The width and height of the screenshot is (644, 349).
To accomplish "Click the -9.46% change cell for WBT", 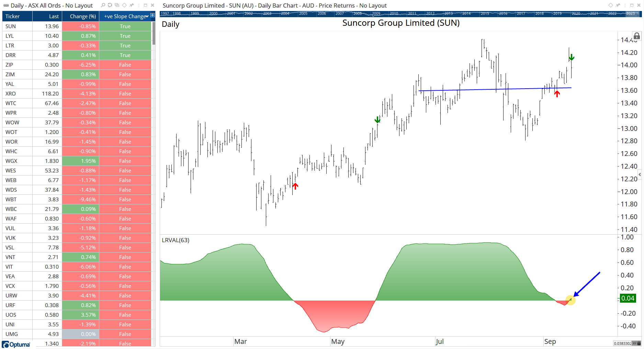I will [81, 199].
